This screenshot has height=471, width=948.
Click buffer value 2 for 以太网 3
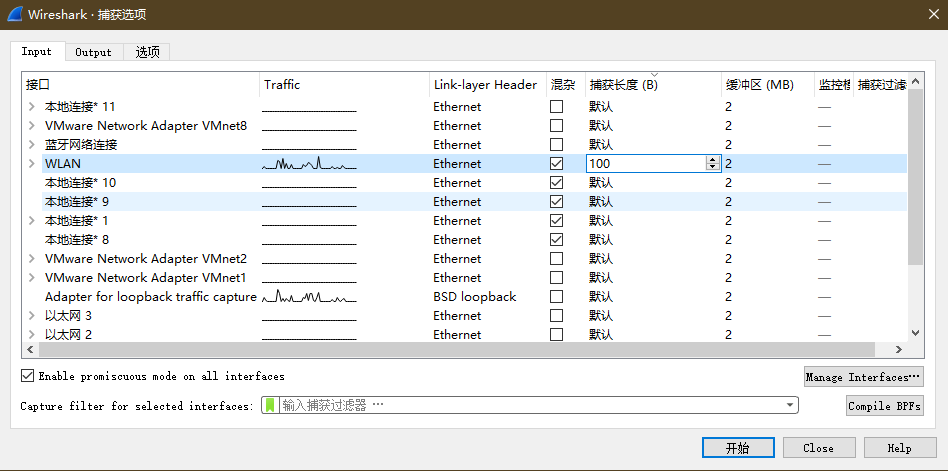729,316
